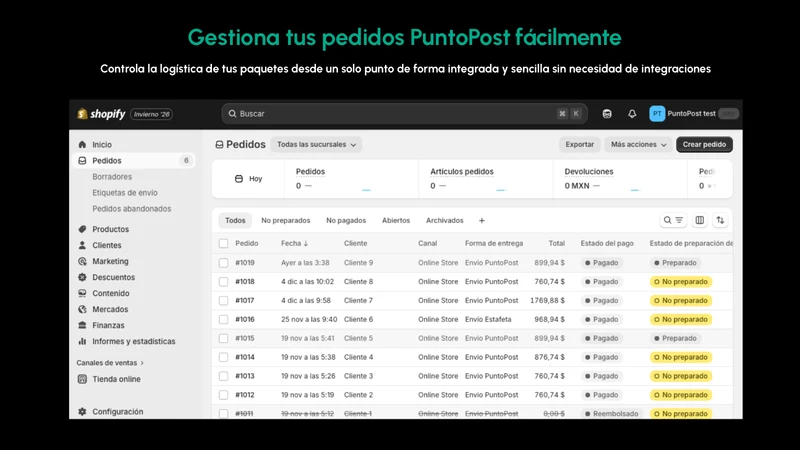Viewport: 800px width, 450px height.
Task: Click the Configuración gear icon
Action: click(x=82, y=412)
